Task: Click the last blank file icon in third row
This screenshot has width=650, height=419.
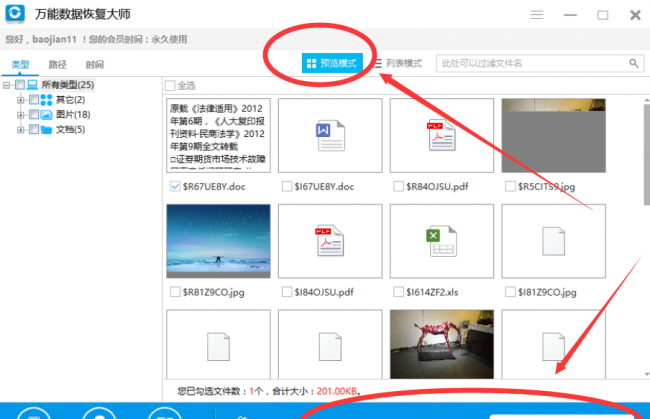Action: 553,346
